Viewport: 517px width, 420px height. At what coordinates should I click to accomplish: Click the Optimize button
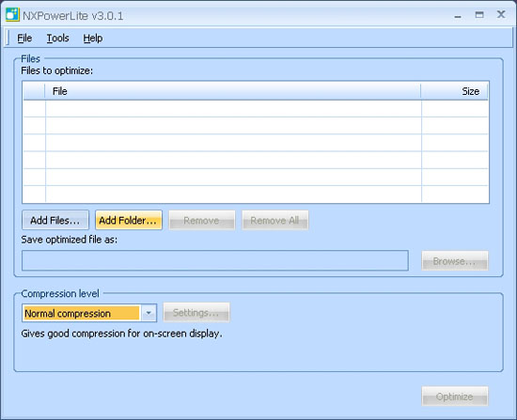click(x=455, y=397)
